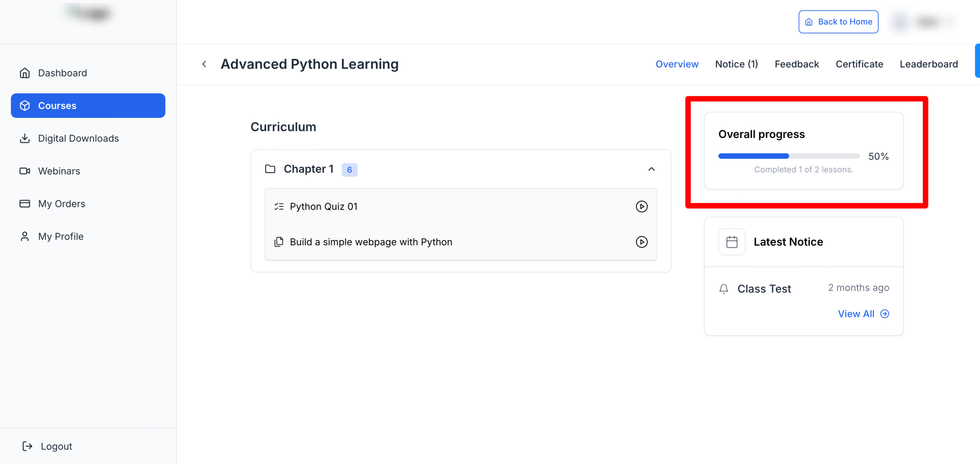980x464 pixels.
Task: Play the Python Quiz 01 lesson
Action: [x=642, y=207]
